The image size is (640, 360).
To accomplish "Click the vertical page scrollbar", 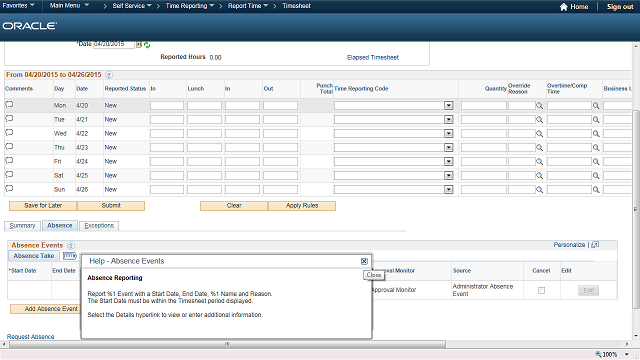I will pyautogui.click(x=635, y=209).
